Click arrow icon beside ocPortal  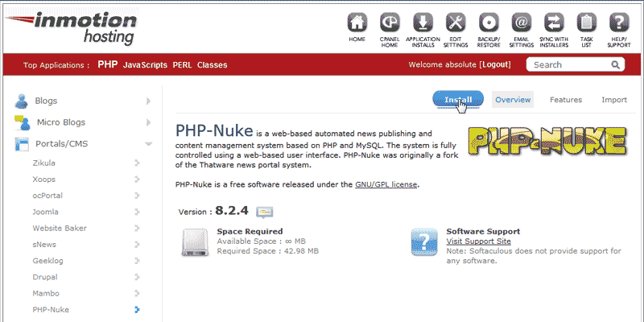tap(137, 196)
